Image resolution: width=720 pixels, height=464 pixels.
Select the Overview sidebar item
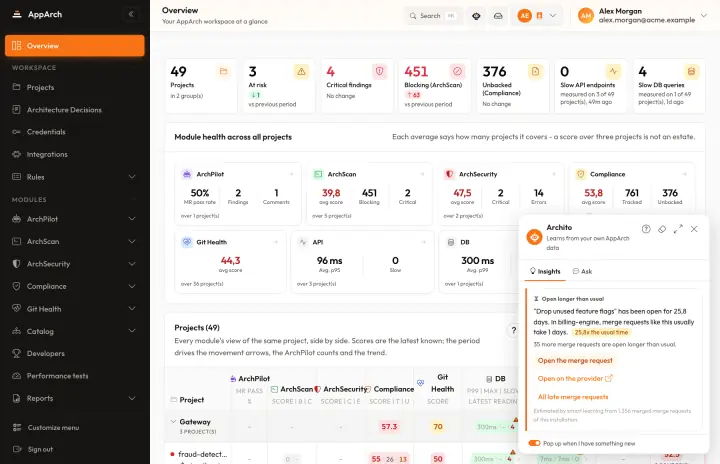pyautogui.click(x=75, y=46)
